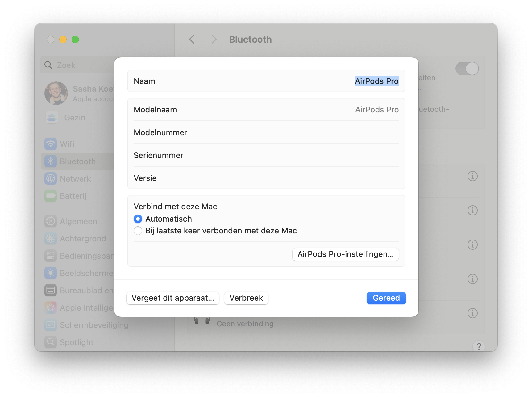Click the Modelnaam AirPods Pro value

click(x=377, y=110)
